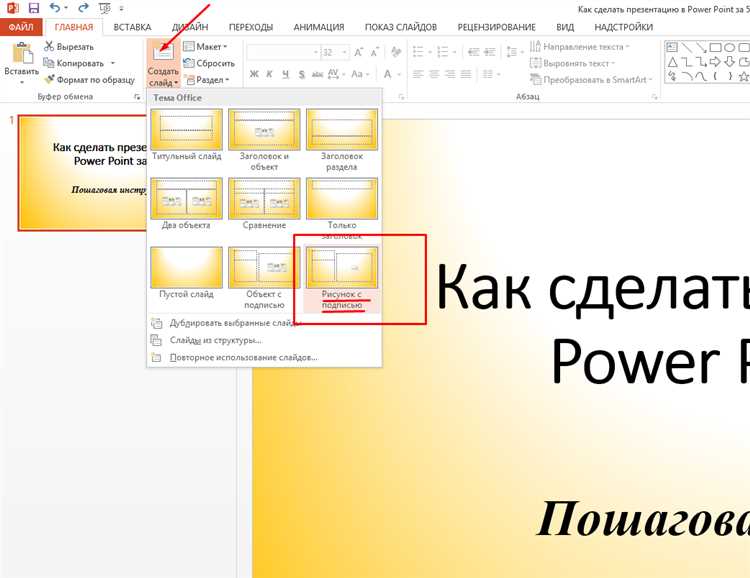750x578 pixels.
Task: Choose Пустой слайд layout
Action: (187, 273)
